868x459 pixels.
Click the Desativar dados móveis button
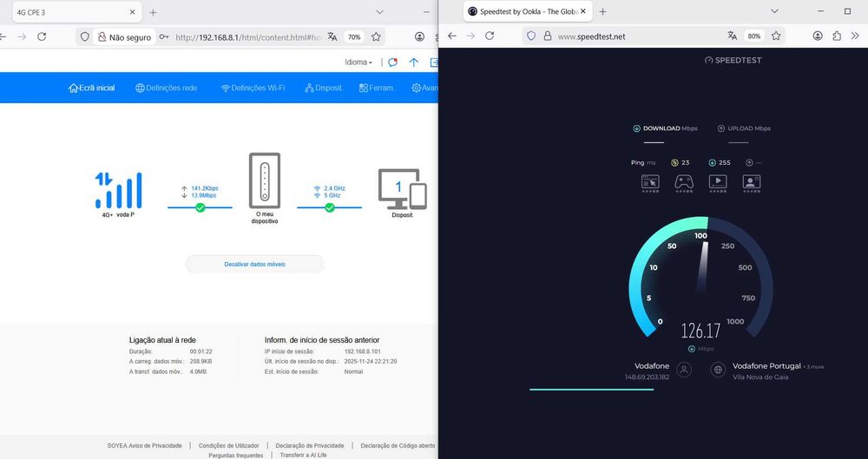click(x=254, y=264)
